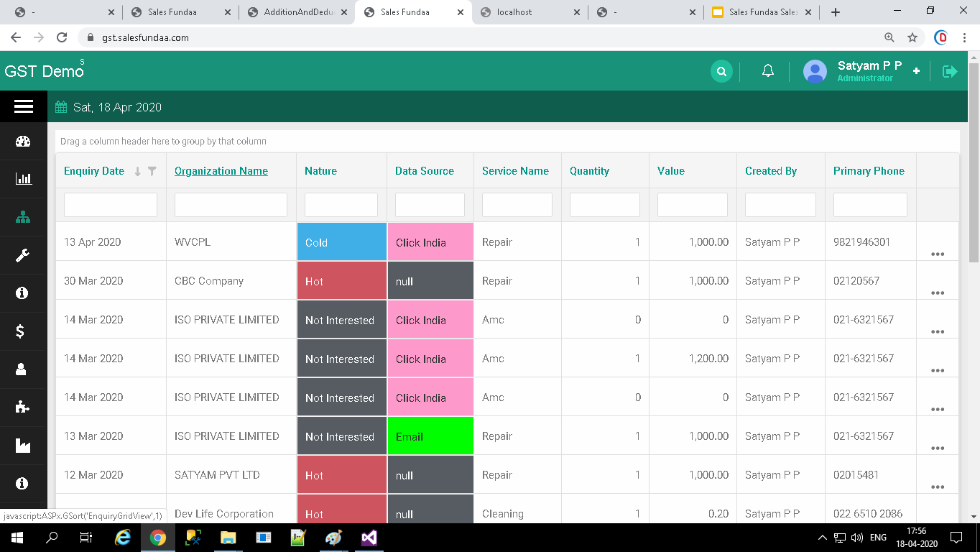The image size is (980, 552).
Task: Click the wrench tools sidebar icon
Action: (x=23, y=255)
